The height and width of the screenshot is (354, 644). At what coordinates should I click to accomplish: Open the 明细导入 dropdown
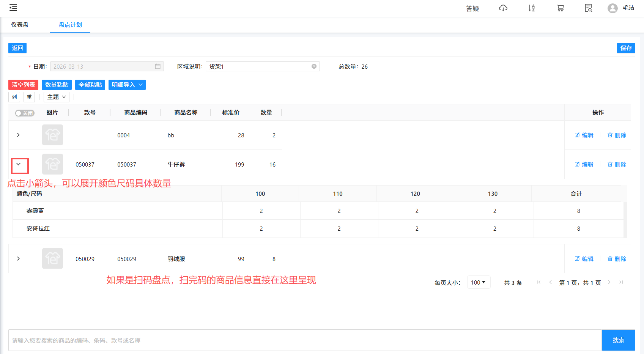pos(127,85)
